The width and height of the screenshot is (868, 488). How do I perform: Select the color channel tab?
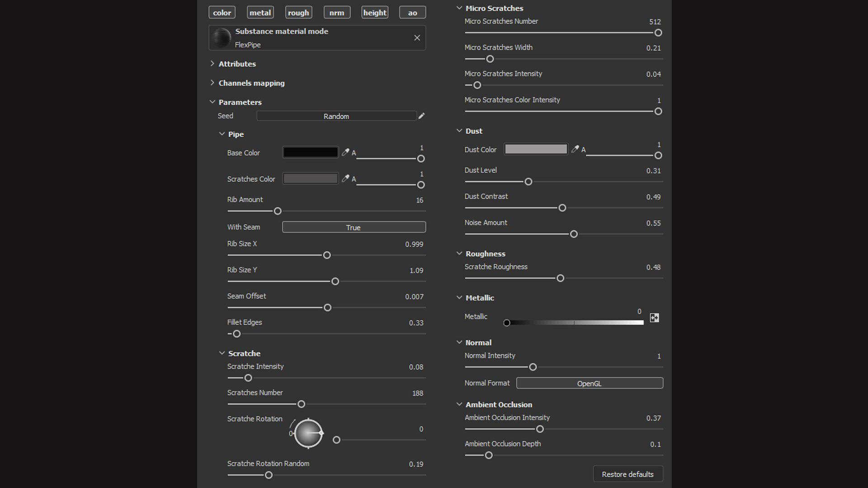(222, 13)
